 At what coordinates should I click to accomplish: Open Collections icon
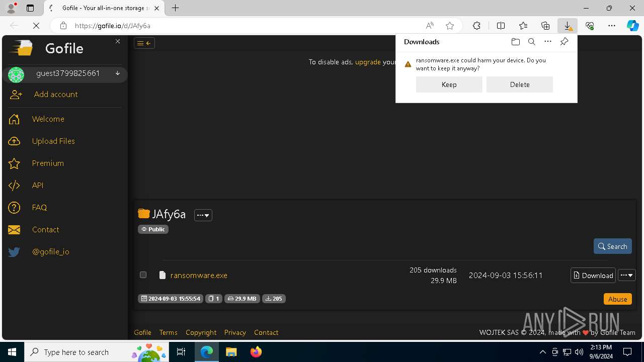click(x=545, y=26)
